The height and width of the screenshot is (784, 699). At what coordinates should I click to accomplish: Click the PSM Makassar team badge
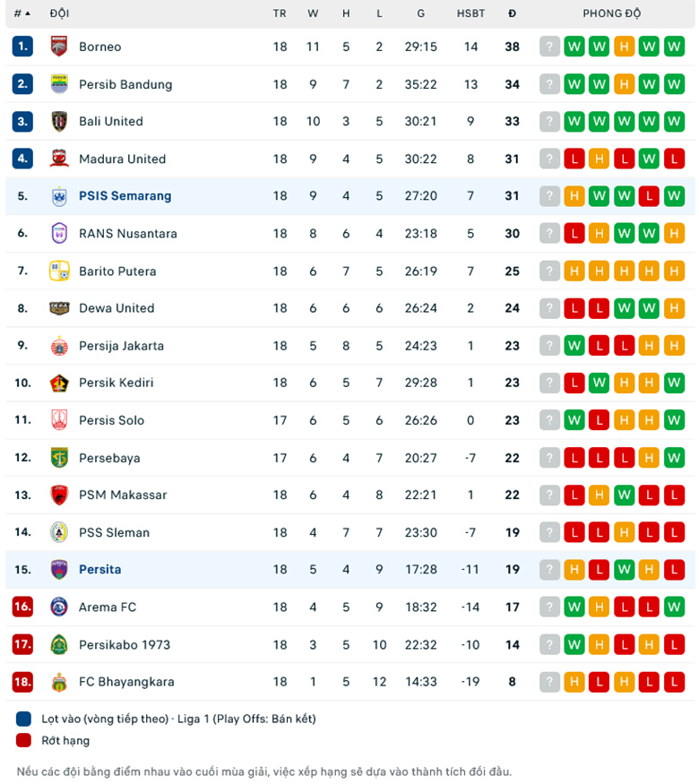pos(56,495)
